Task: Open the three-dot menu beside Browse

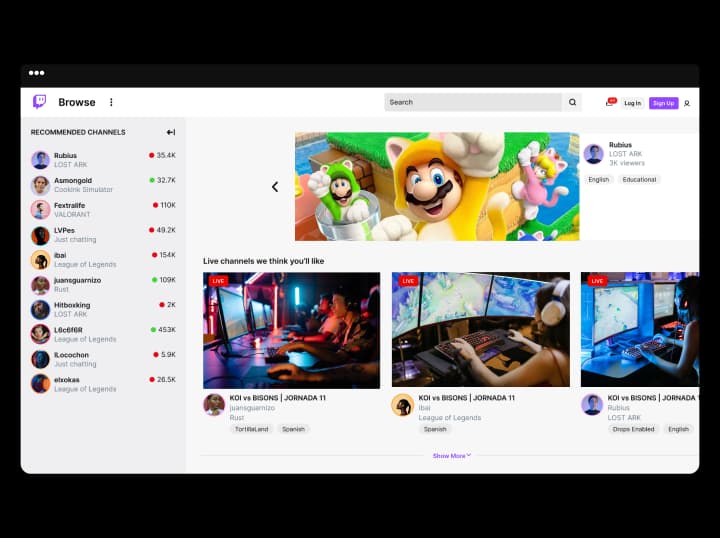Action: [x=111, y=102]
